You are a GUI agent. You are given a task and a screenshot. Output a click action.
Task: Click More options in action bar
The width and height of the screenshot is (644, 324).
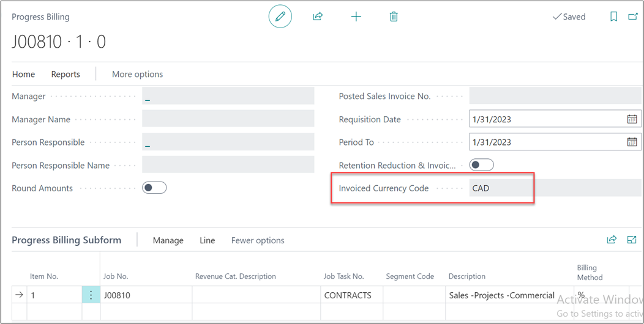coord(137,74)
